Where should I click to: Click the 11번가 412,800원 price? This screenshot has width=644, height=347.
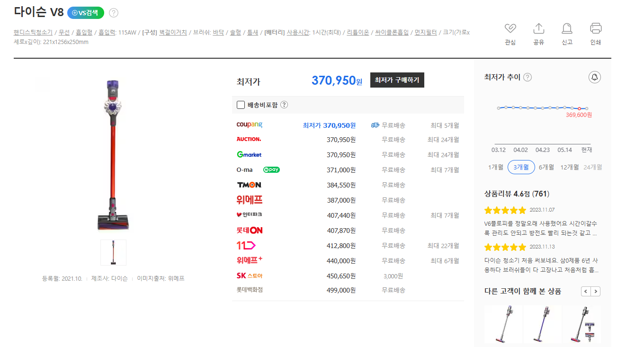pos(341,246)
